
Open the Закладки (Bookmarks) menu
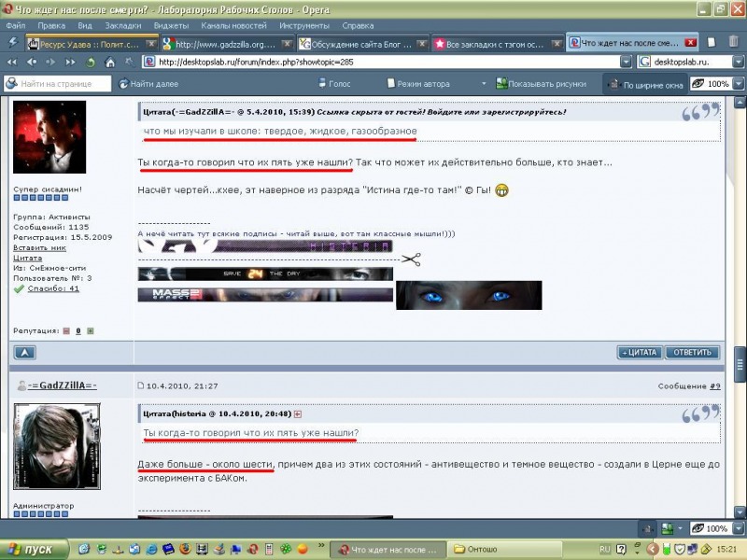(x=123, y=25)
